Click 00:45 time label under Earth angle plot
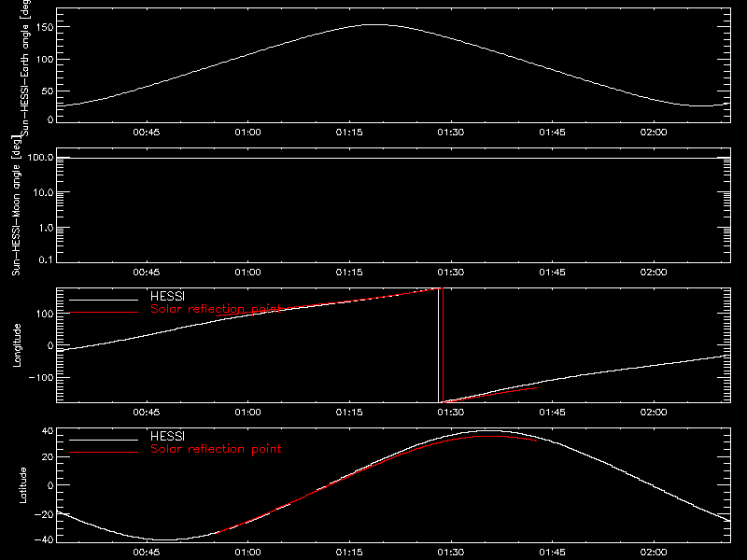This screenshot has width=747, height=560. 147,132
